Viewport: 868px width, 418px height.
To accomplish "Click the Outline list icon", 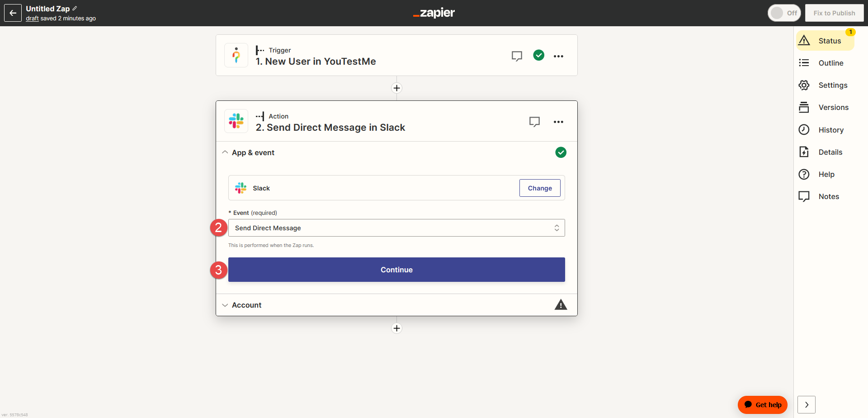I will (804, 62).
